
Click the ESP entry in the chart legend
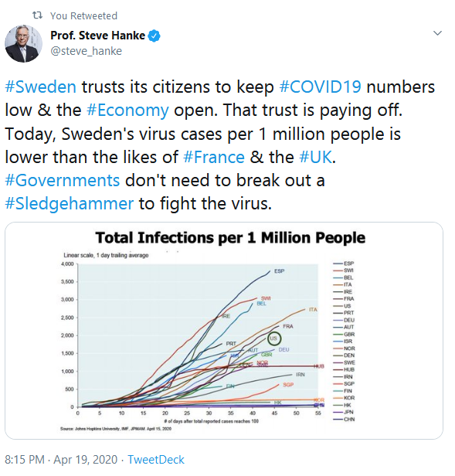tap(344, 263)
